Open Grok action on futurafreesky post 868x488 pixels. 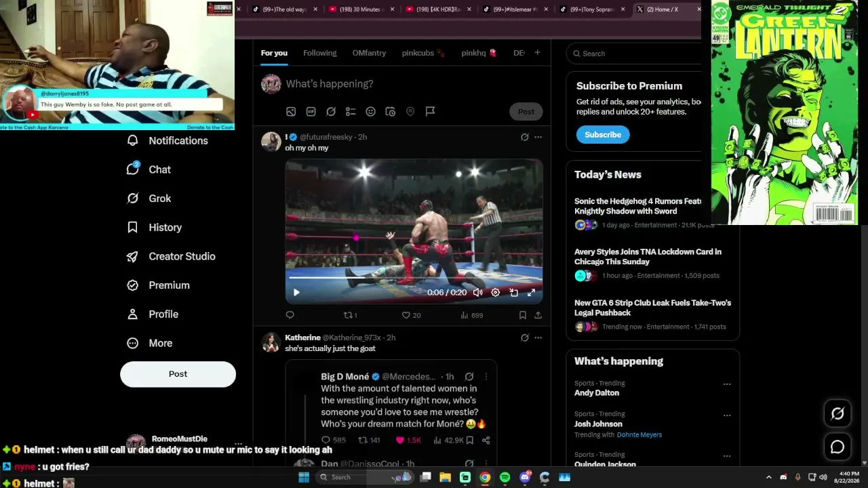click(524, 137)
